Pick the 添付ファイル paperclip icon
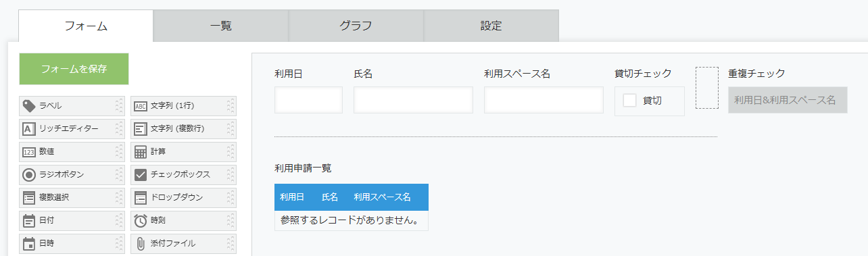 pos(140,244)
